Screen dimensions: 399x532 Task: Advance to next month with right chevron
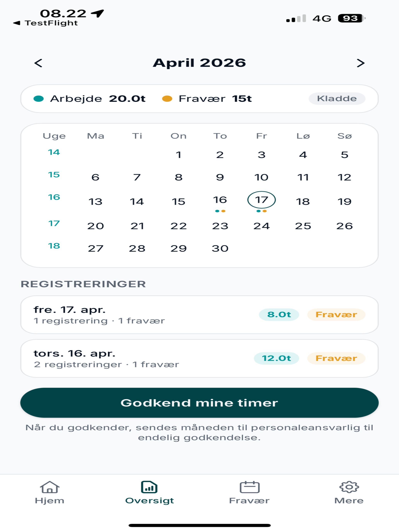point(361,63)
